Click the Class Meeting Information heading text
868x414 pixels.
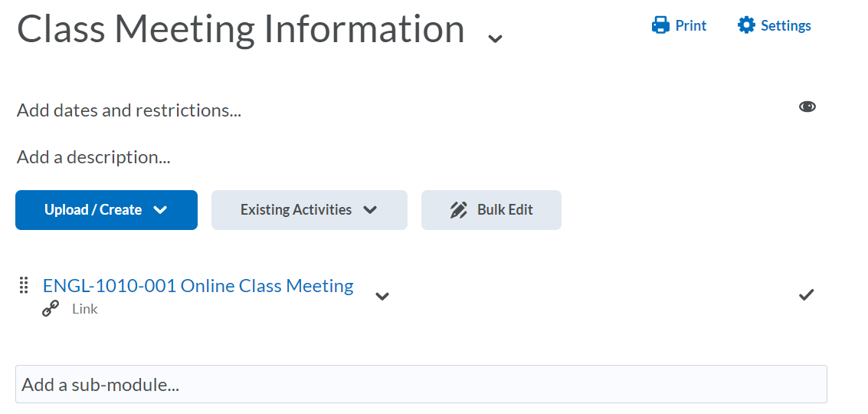pos(241,29)
